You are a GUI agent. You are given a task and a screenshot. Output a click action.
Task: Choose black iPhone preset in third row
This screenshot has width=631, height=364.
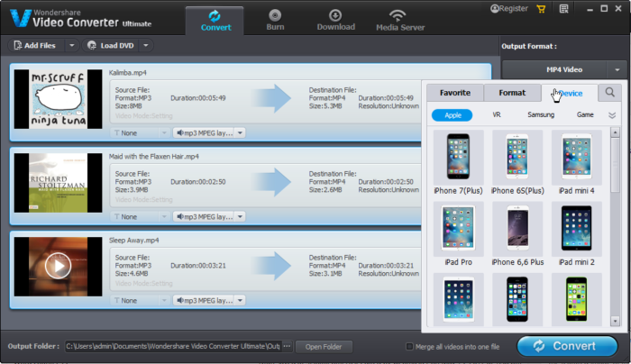pos(517,300)
